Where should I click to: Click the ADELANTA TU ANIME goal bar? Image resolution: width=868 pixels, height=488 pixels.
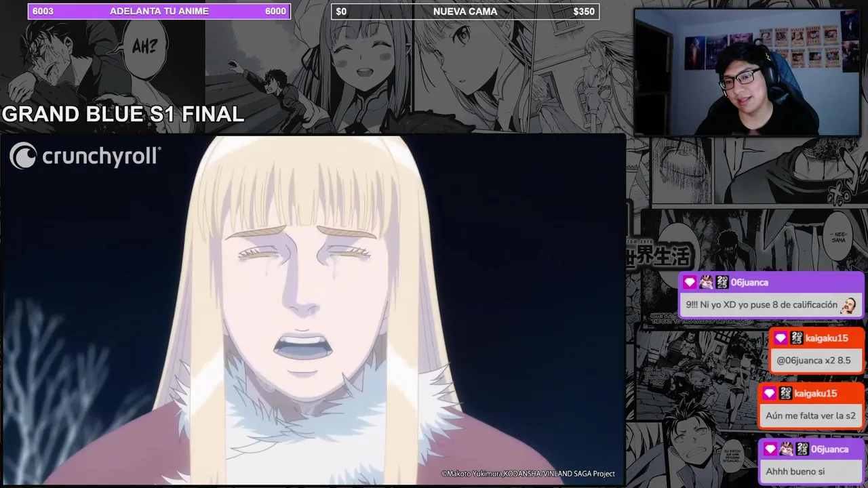click(x=159, y=12)
